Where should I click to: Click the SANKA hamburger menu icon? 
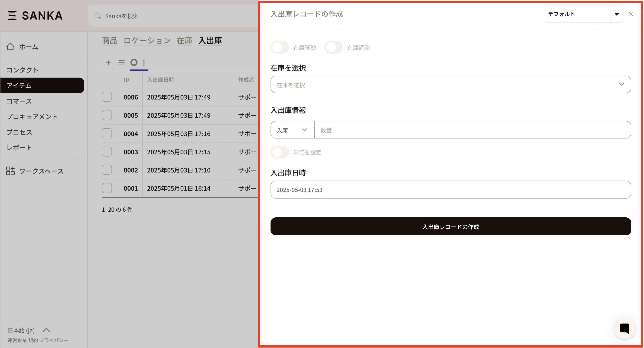12,16
